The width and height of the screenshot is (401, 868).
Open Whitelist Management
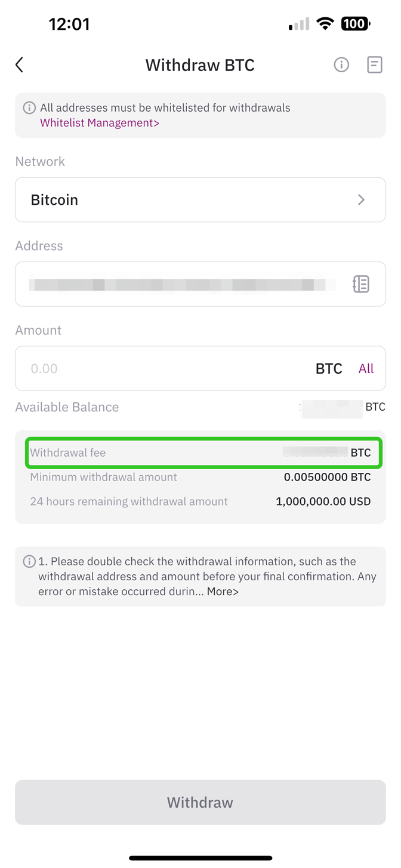coord(99,122)
